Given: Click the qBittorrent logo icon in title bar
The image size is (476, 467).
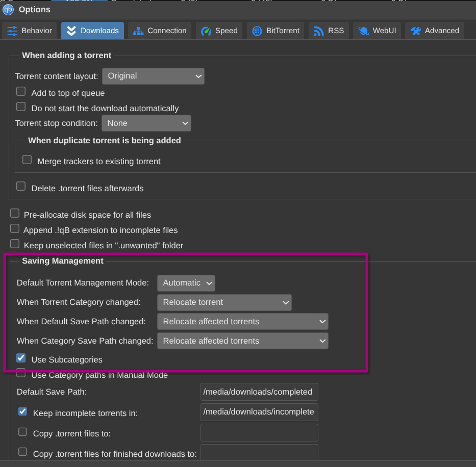Looking at the screenshot, I should (x=8, y=9).
